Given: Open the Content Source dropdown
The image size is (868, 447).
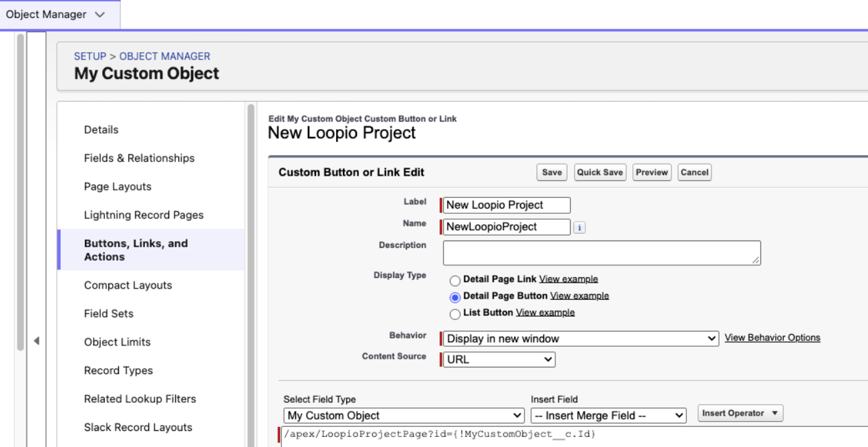Looking at the screenshot, I should 499,359.
